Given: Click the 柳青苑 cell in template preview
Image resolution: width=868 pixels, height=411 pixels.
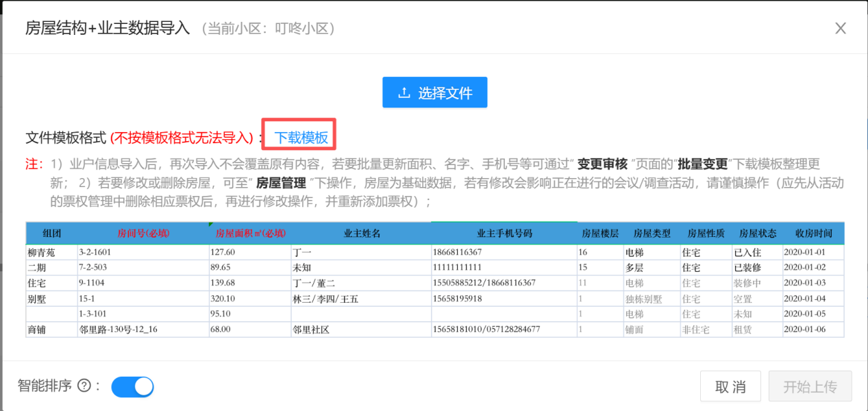Looking at the screenshot, I should [42, 253].
